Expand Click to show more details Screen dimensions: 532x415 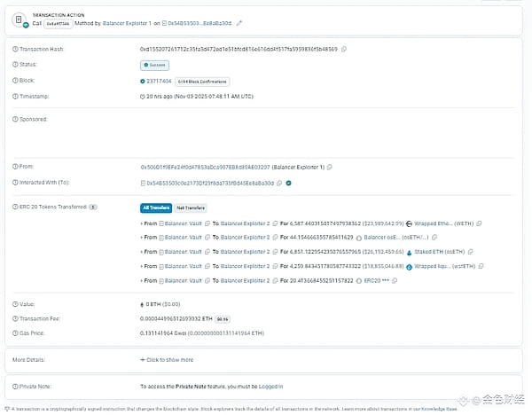(167, 360)
